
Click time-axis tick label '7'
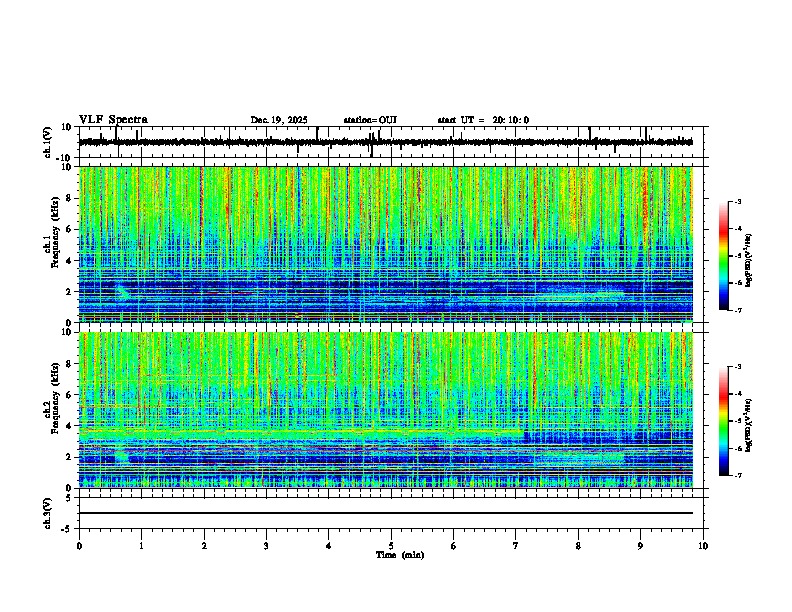(516, 546)
